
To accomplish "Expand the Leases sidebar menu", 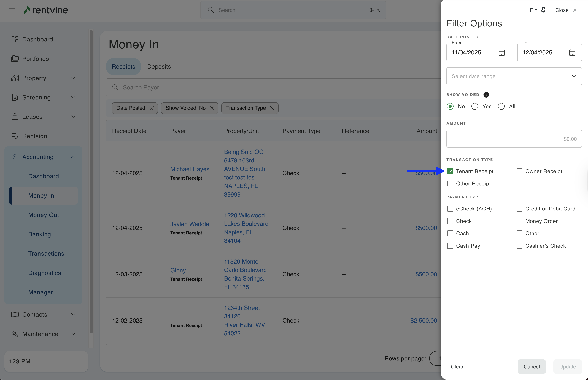I will point(73,117).
